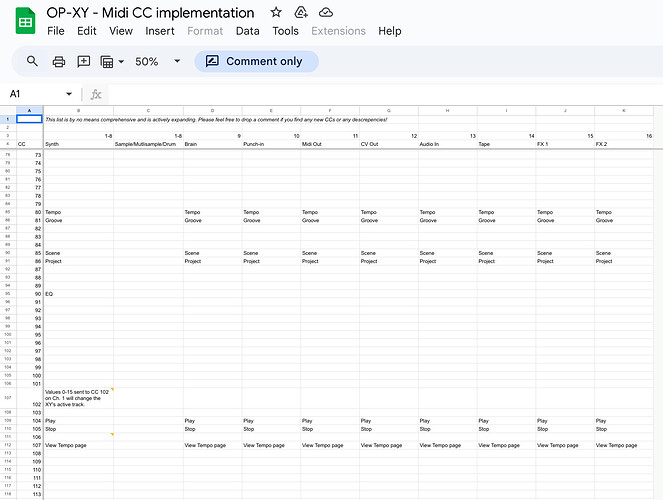This screenshot has width=663, height=500.
Task: Open the File menu
Action: 56,31
